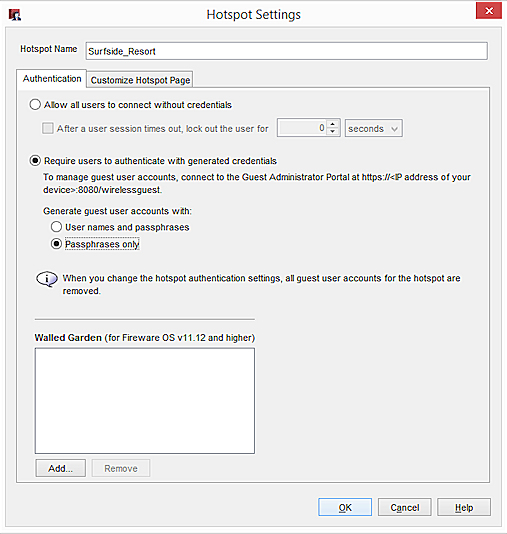507x534 pixels.
Task: Click the 'Generate guest user accounts with:' label
Action: (117, 211)
